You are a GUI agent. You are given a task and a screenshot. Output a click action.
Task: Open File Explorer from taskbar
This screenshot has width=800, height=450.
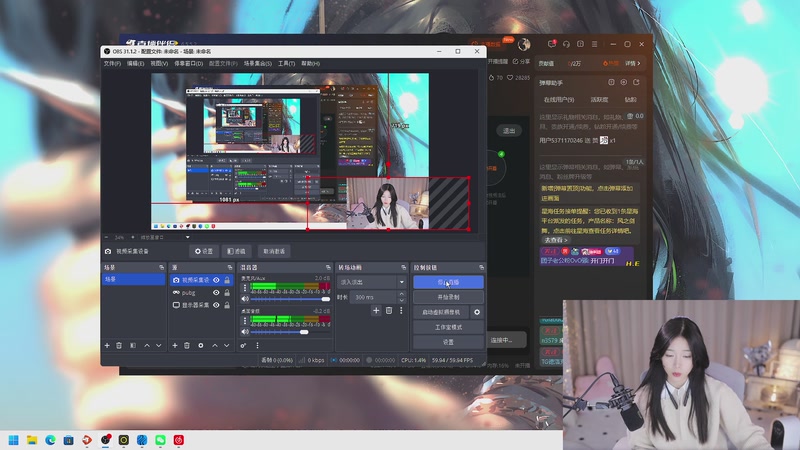pyautogui.click(x=32, y=440)
